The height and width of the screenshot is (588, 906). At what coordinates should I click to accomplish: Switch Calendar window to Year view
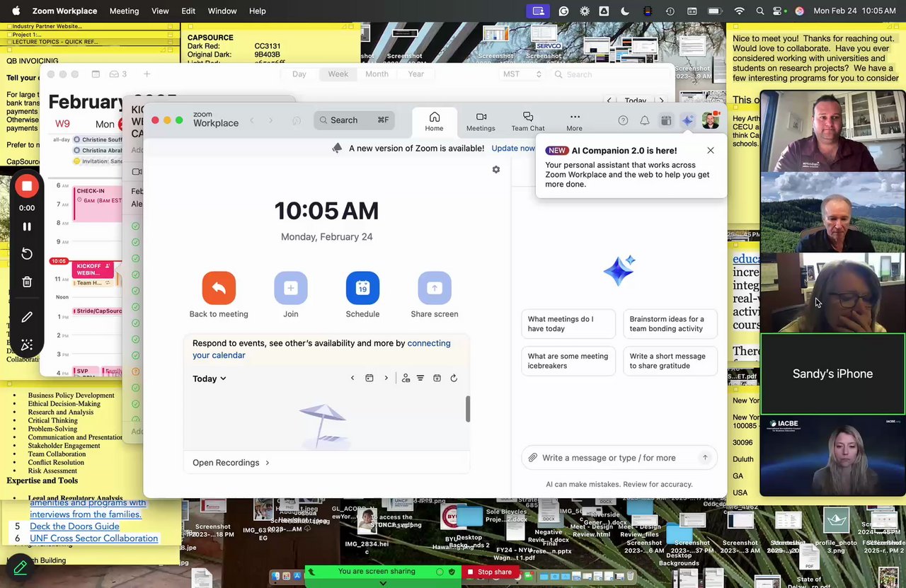(x=416, y=74)
